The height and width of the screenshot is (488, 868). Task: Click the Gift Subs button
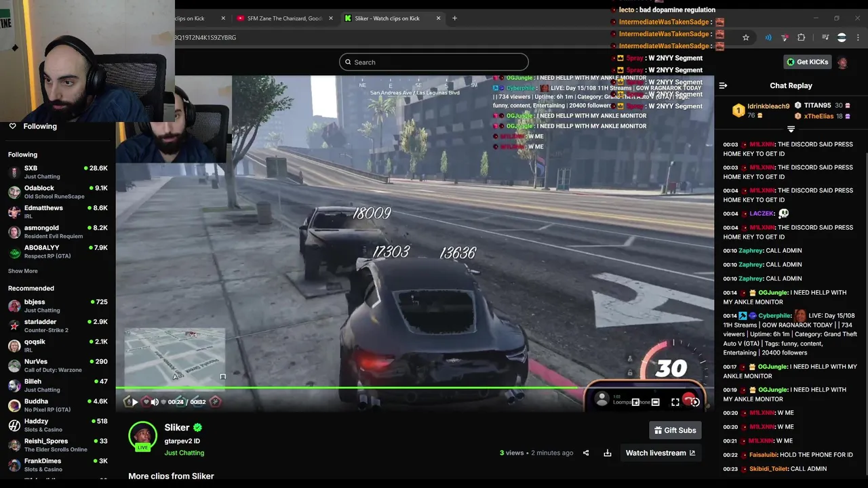(675, 430)
